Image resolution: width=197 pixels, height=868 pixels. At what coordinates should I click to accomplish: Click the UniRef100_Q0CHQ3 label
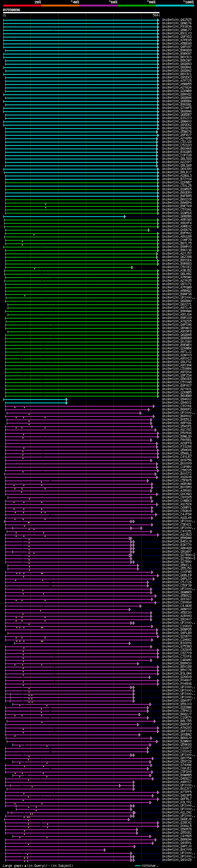177,494
